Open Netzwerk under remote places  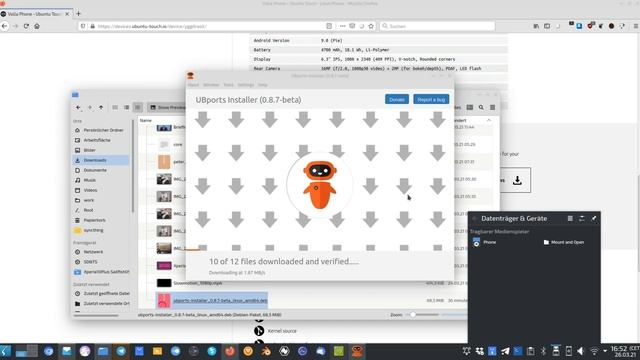[101, 252]
